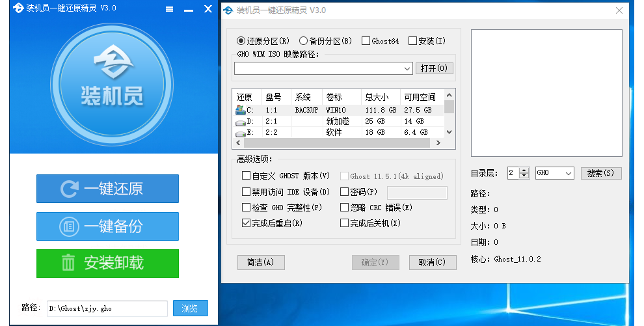Open the hamburger menu in title bar

[x=169, y=9]
